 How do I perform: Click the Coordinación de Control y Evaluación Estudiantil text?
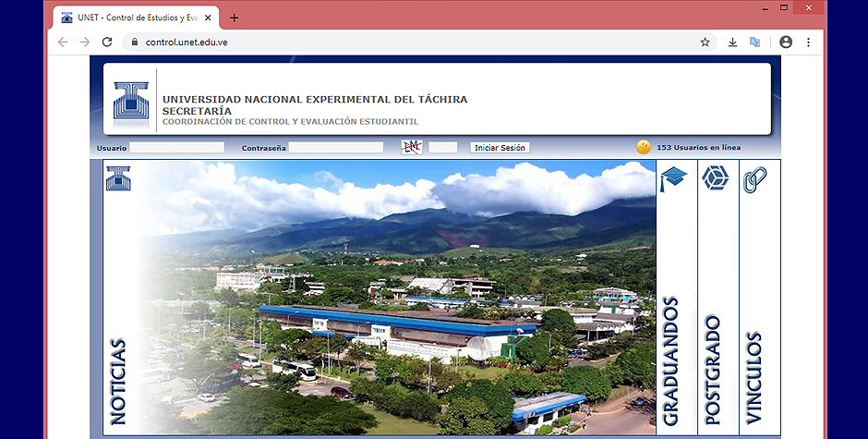point(290,121)
